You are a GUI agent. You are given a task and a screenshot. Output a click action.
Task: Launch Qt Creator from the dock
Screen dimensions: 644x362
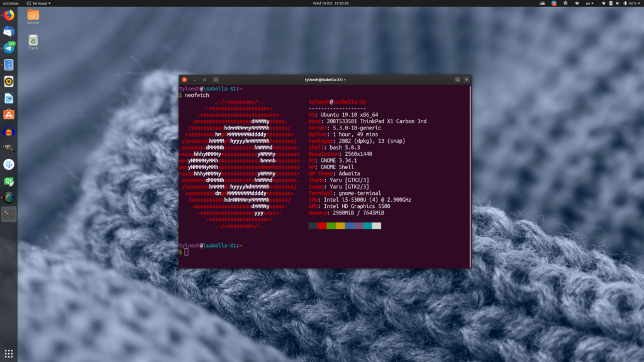pyautogui.click(x=9, y=181)
